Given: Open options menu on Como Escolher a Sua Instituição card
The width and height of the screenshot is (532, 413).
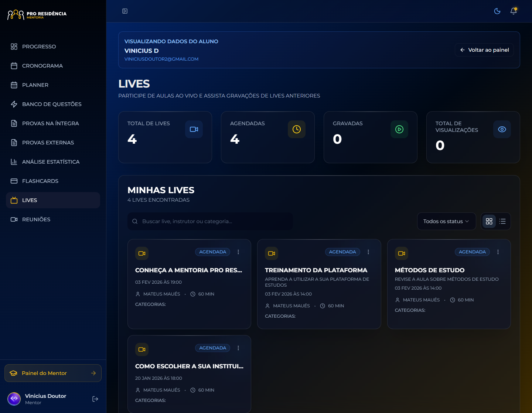Looking at the screenshot, I should (238, 348).
